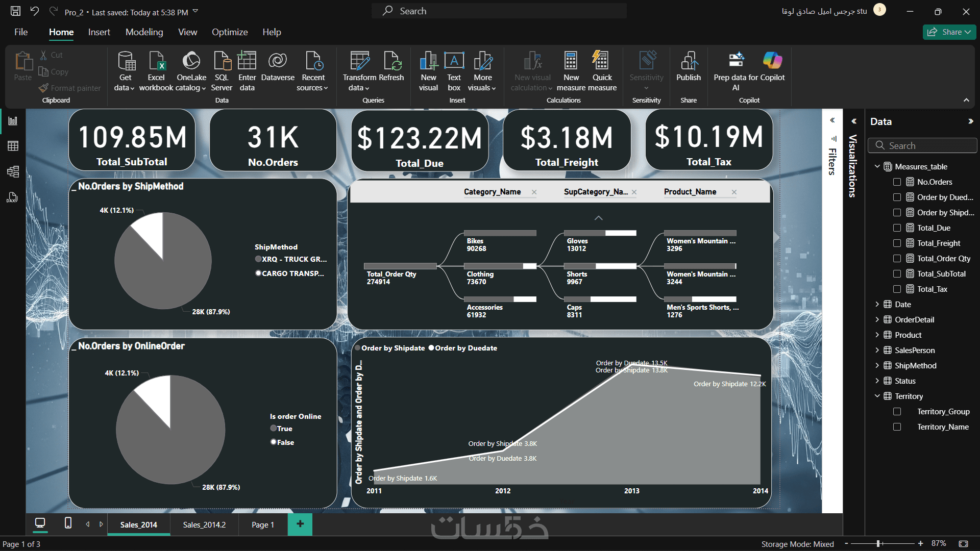This screenshot has width=980, height=551.
Task: Enable the Territory_Name field checkbox
Action: click(x=897, y=427)
